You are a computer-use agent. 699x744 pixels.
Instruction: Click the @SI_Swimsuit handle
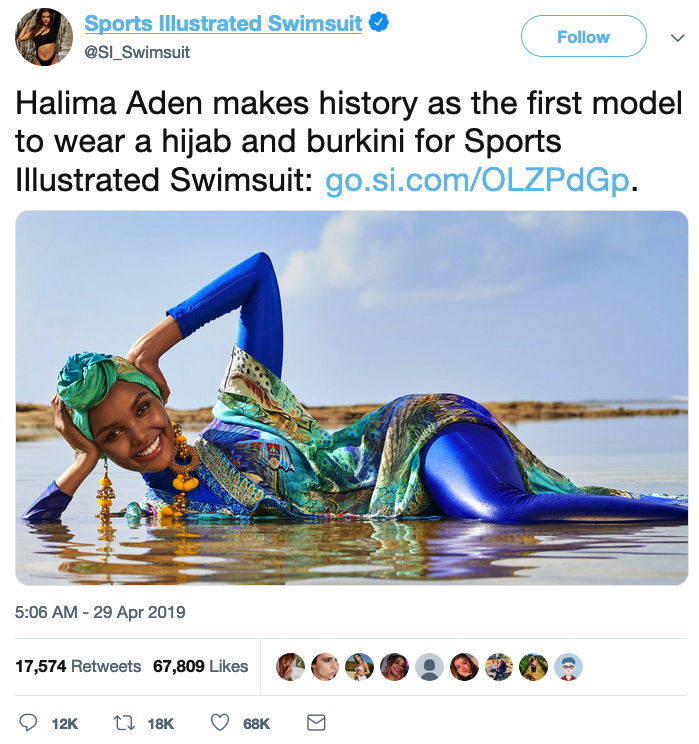137,52
